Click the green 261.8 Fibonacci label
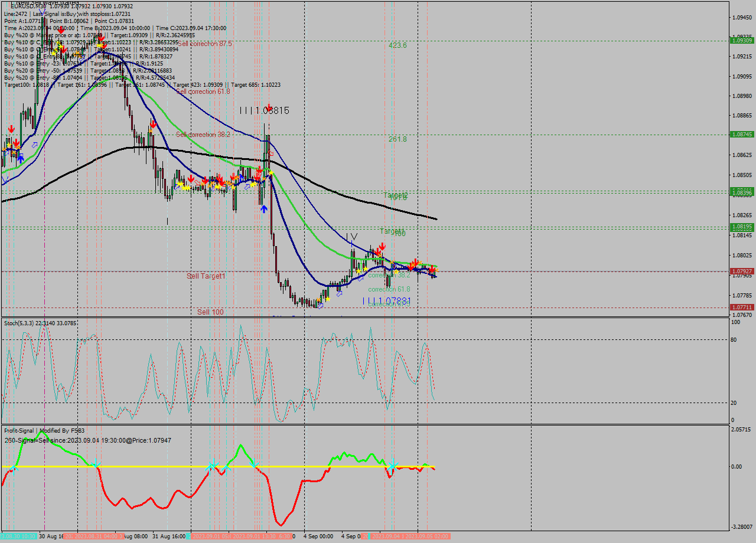Image resolution: width=756 pixels, height=543 pixels. pyautogui.click(x=397, y=139)
